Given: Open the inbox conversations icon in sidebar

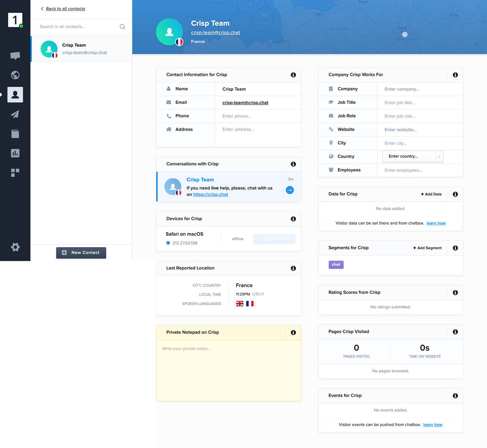Looking at the screenshot, I should (15, 56).
